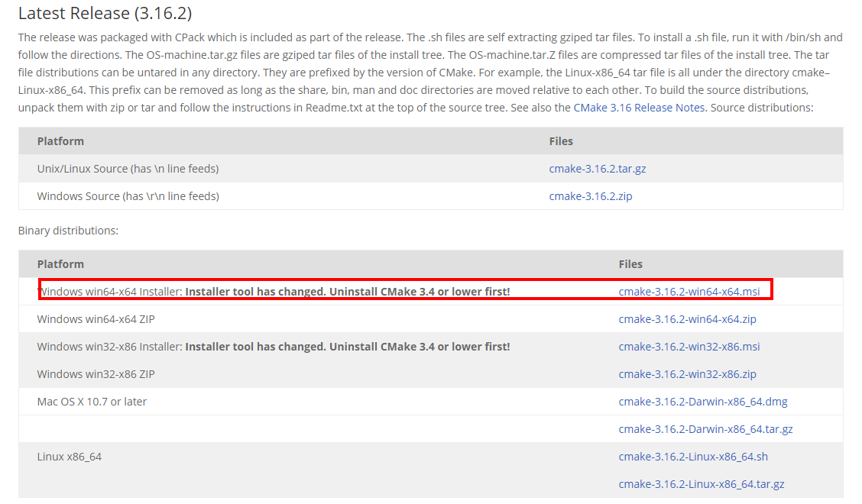The height and width of the screenshot is (504, 862).
Task: Click 'Windows Source (has \r\n line feeds)' cell
Action: click(128, 196)
